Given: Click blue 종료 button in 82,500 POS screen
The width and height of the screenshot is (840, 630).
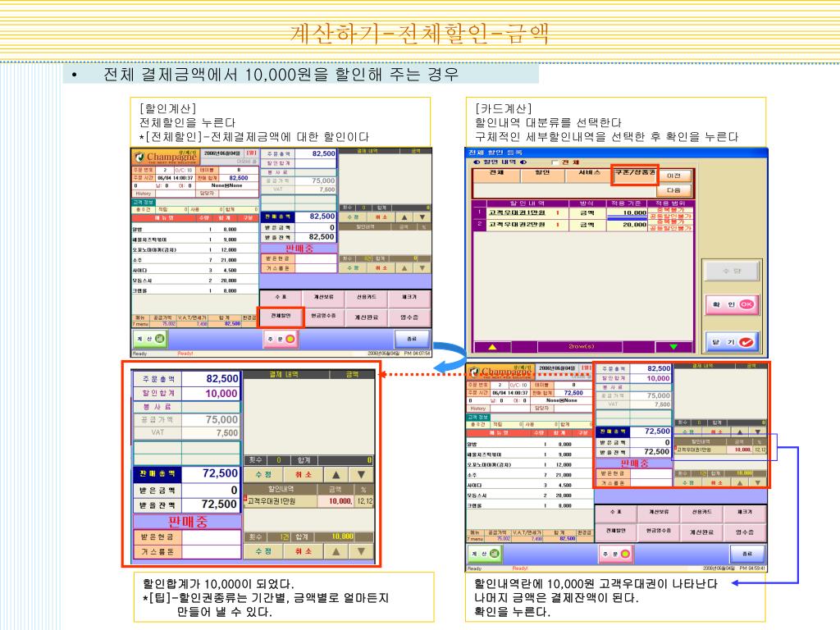Looking at the screenshot, I should (412, 339).
